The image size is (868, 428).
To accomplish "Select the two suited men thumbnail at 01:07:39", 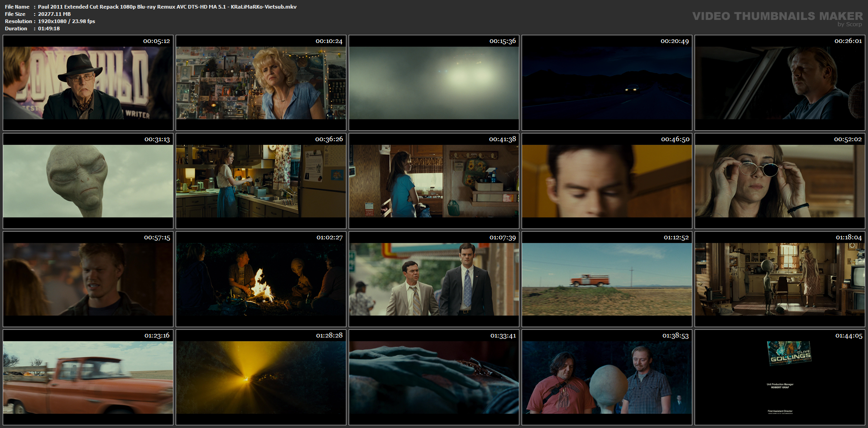I will (434, 279).
